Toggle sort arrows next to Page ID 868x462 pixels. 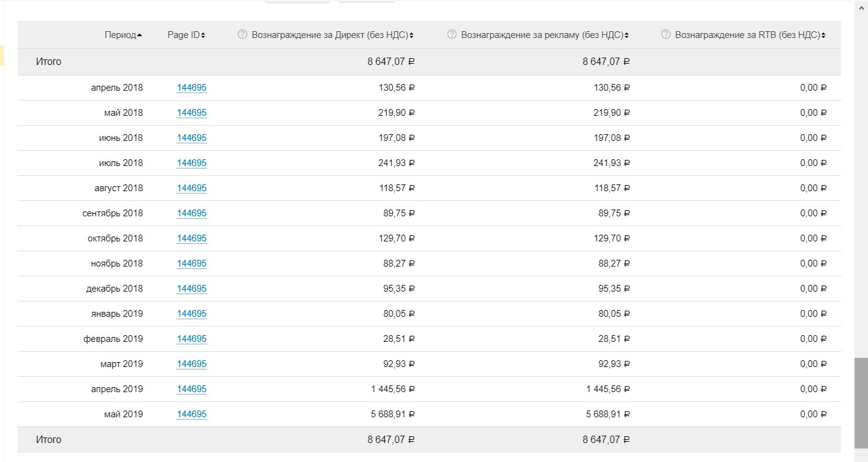point(203,36)
